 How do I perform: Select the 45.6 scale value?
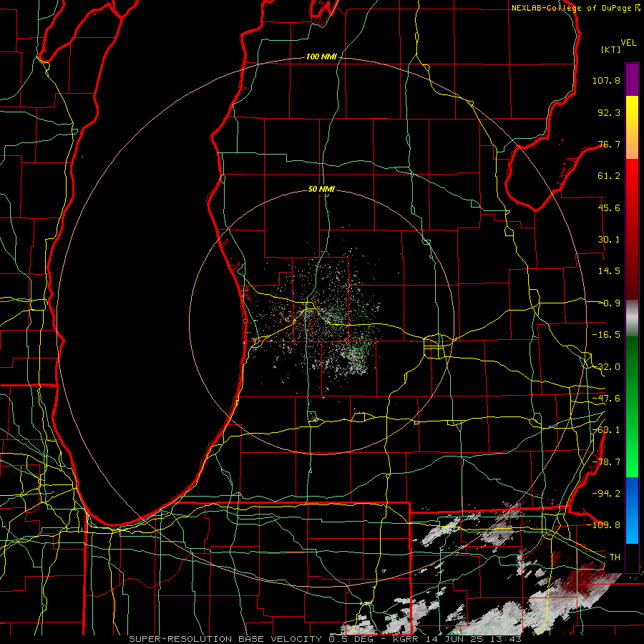pyautogui.click(x=609, y=208)
